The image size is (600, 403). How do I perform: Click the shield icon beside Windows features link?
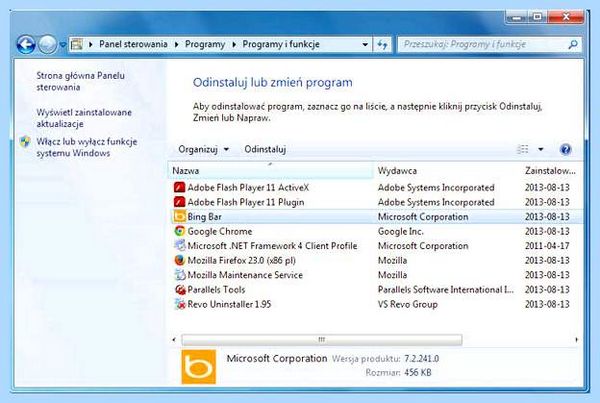coord(25,142)
